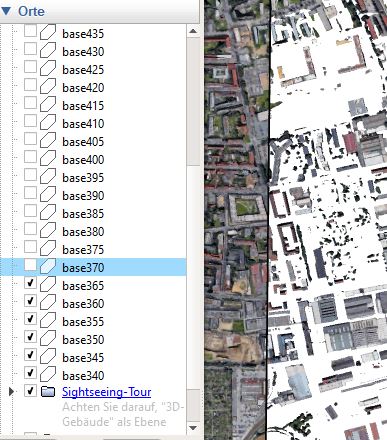387x440 pixels.
Task: Check the highlighted base370 checkbox
Action: (x=30, y=265)
